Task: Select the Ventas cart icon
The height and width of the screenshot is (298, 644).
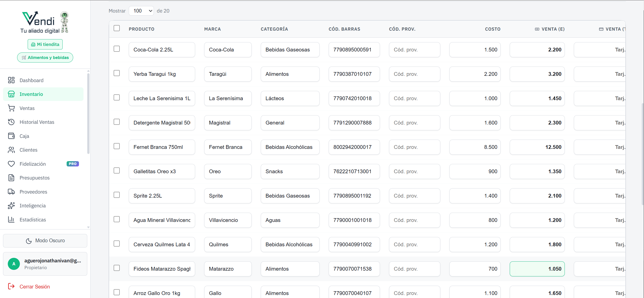Action: point(12,108)
